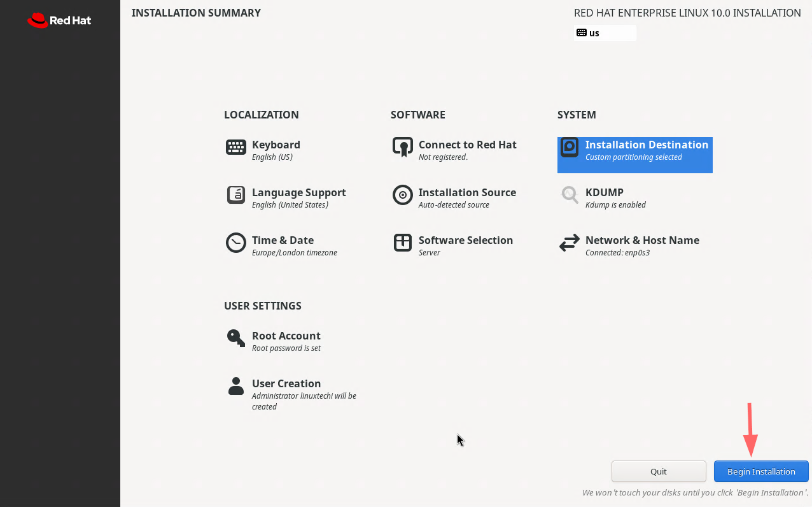Open User Creation settings label
The height and width of the screenshot is (507, 812).
click(286, 383)
